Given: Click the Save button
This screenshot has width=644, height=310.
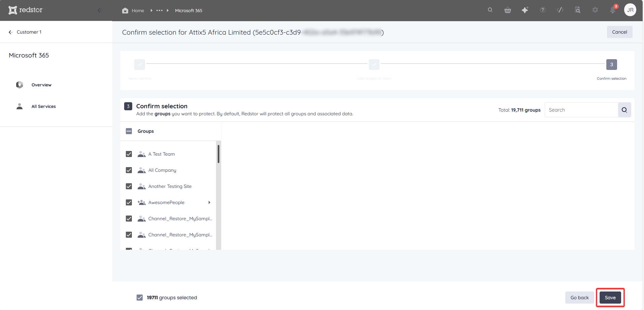Looking at the screenshot, I should click(610, 298).
